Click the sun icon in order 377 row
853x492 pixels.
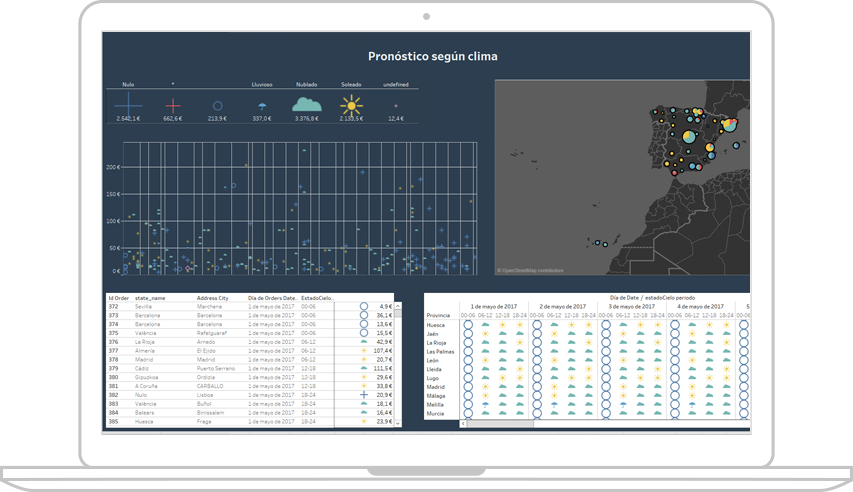[x=364, y=350]
